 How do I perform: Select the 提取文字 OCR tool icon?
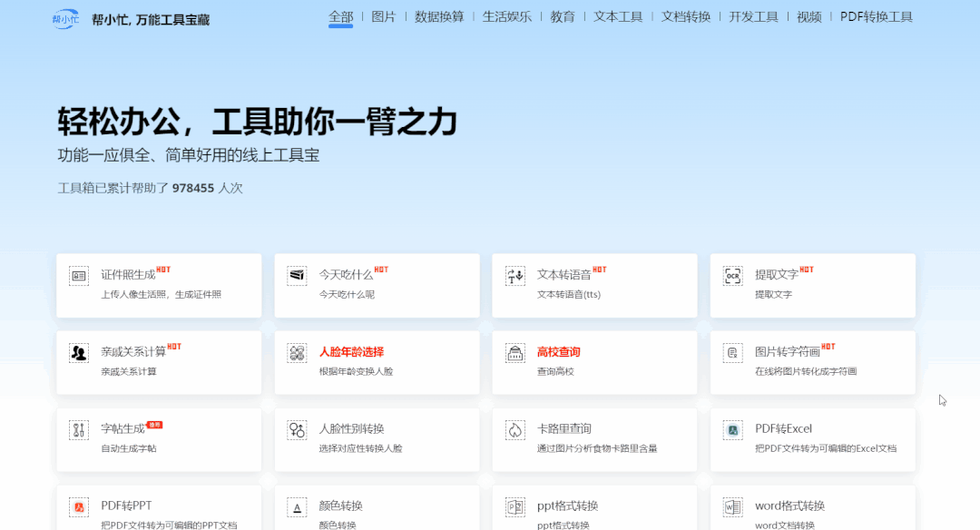[732, 275]
